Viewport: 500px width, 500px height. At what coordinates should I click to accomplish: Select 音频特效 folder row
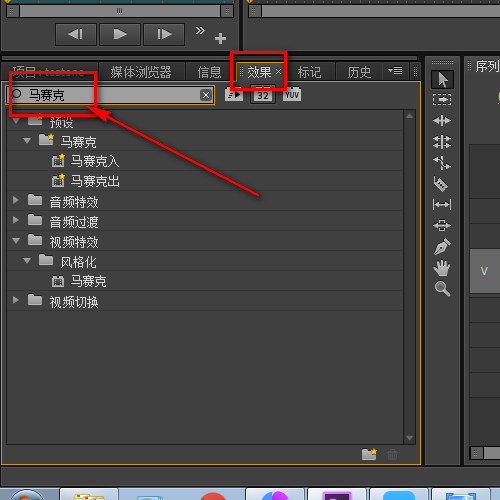pos(205,201)
